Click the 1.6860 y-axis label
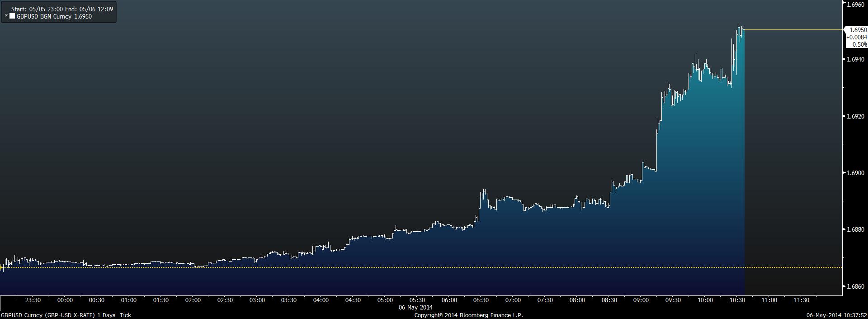The image size is (868, 319). coord(855,286)
